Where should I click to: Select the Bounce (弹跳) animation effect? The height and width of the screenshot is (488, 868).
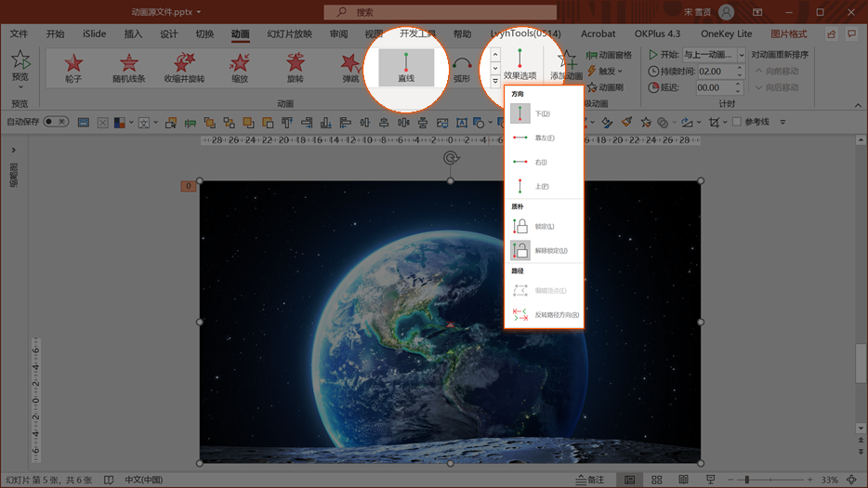[349, 68]
